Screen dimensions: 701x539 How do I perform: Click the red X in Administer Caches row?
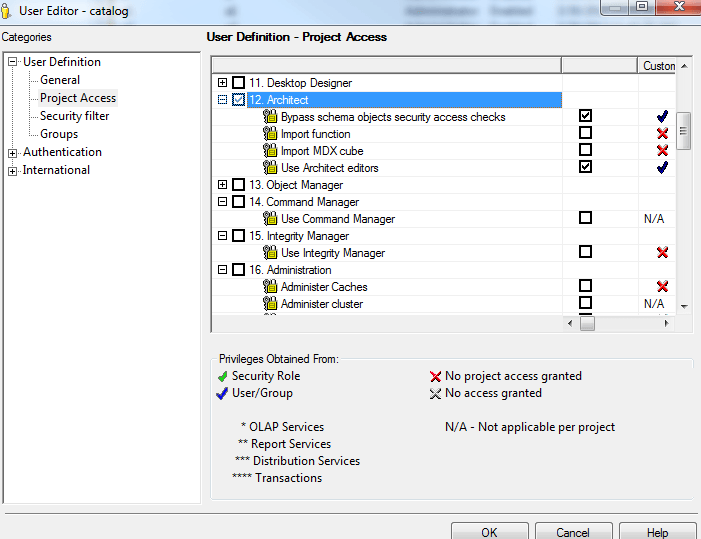(x=662, y=286)
